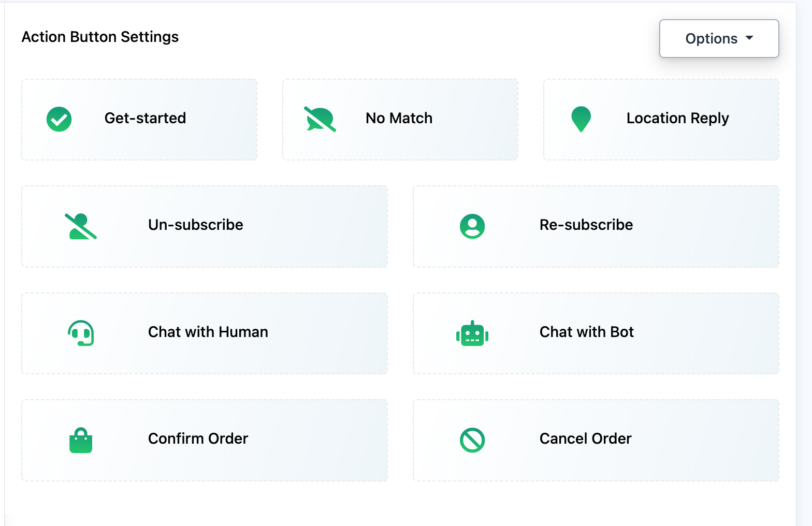Viewport: 812px width, 526px height.
Task: Choose the Un-subscribe action label
Action: coord(196,225)
